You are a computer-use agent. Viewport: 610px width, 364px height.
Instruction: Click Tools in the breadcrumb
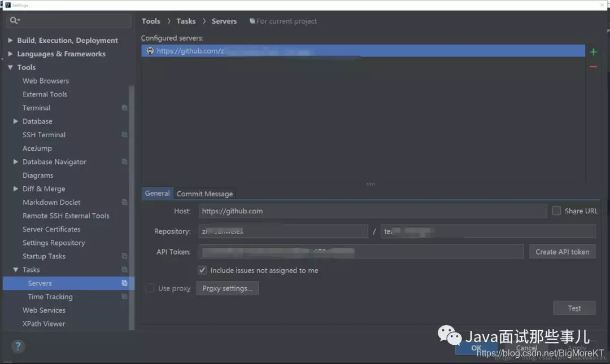[151, 21]
